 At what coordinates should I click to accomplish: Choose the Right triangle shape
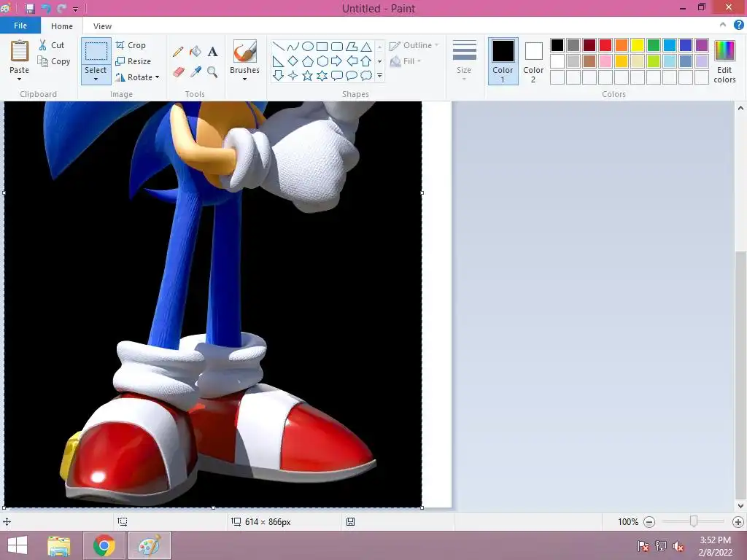(x=278, y=61)
